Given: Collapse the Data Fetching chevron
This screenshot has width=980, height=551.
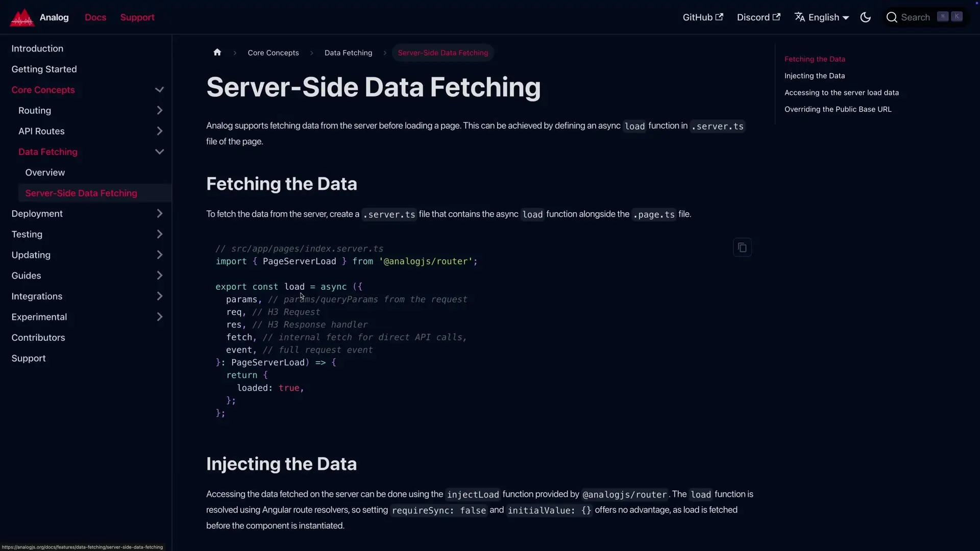Looking at the screenshot, I should [159, 152].
